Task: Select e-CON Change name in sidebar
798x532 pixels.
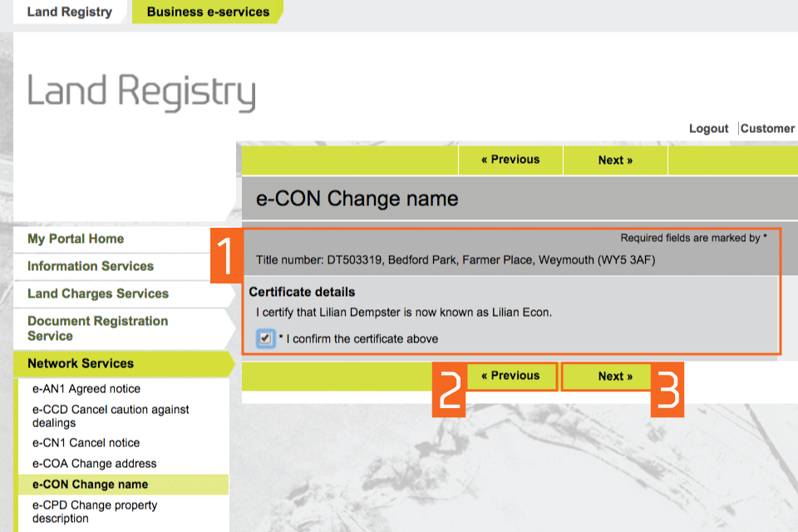Action: click(x=123, y=485)
